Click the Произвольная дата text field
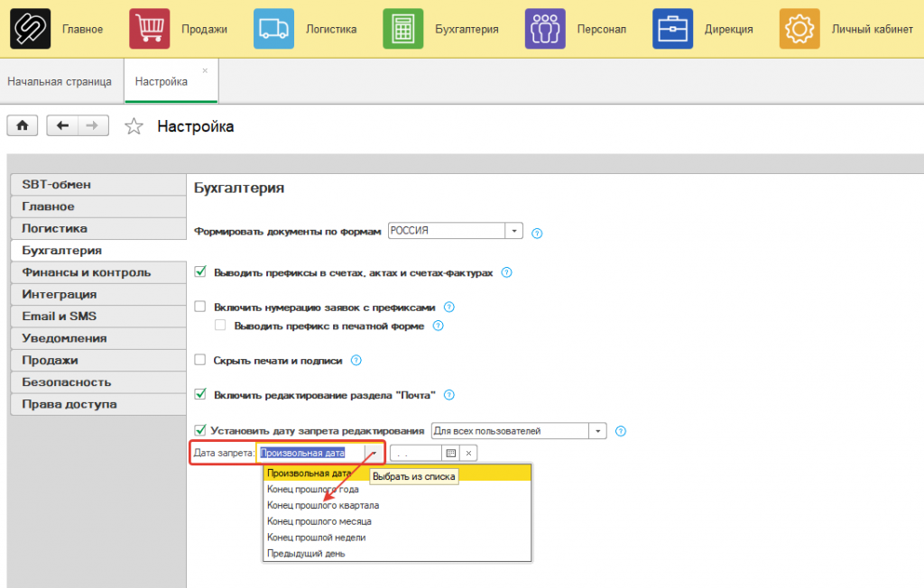This screenshot has height=588, width=924. coord(310,453)
